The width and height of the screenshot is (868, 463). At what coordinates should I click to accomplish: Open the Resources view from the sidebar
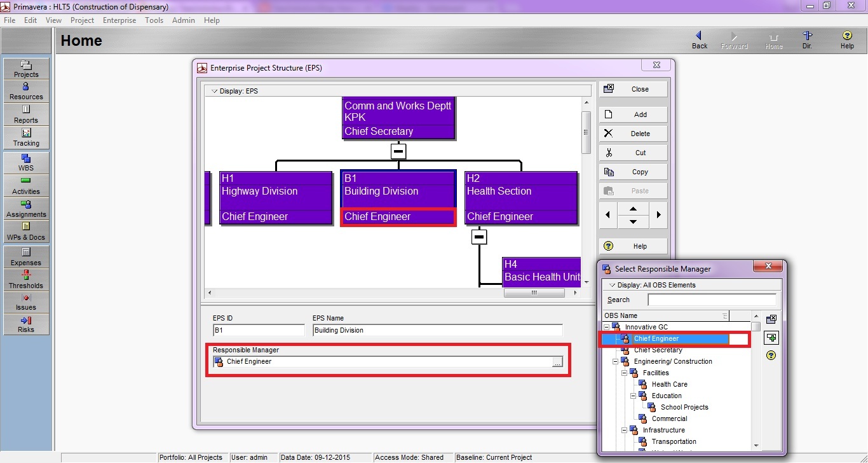click(x=25, y=92)
